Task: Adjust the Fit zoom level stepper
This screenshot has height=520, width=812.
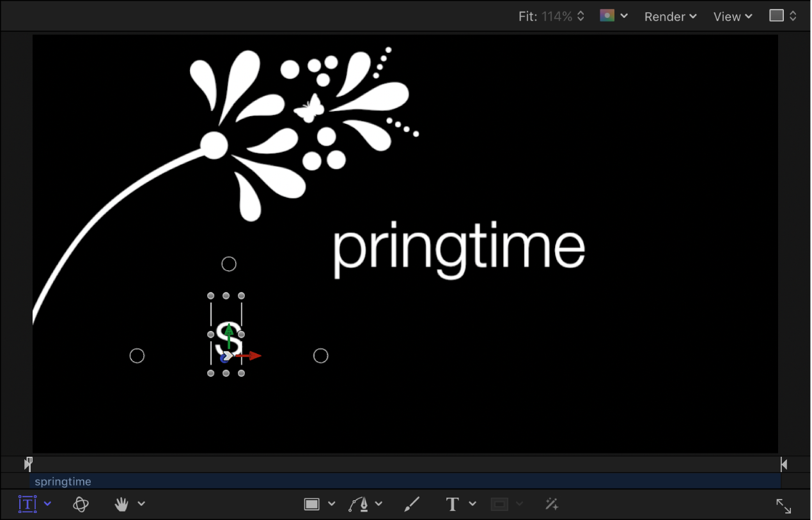Action: [581, 16]
